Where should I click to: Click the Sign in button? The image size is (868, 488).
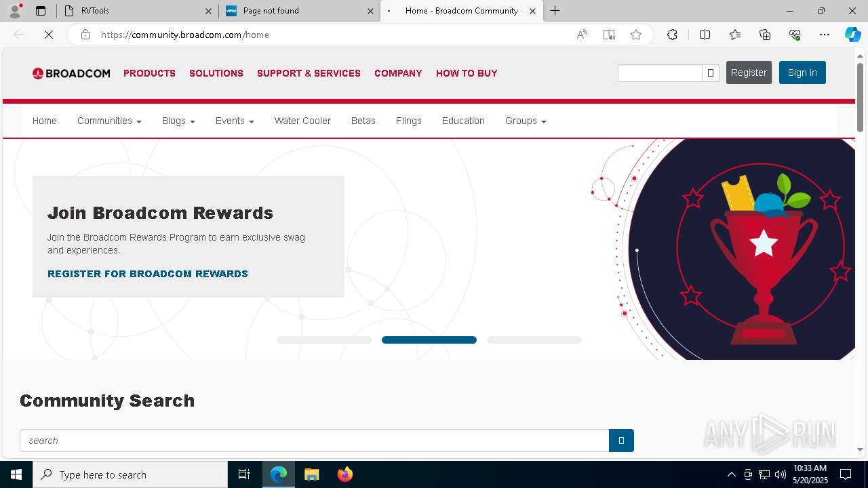point(802,73)
